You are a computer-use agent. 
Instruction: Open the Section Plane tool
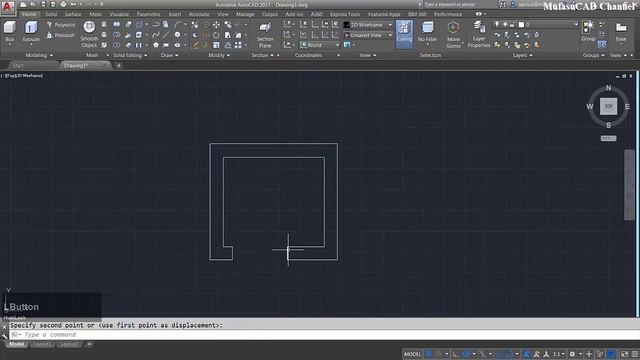point(265,35)
